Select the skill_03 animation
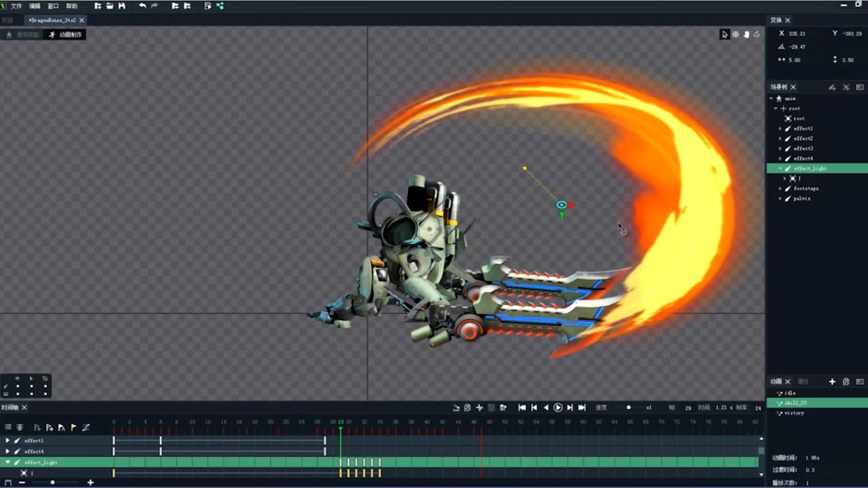This screenshot has width=868, height=488. click(817, 403)
